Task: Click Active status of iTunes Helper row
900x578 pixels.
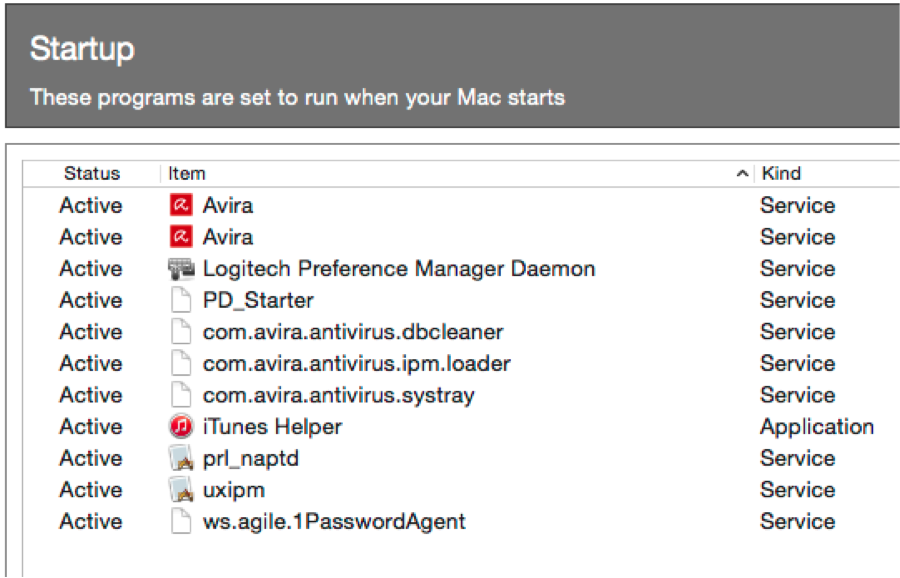Action: [91, 426]
